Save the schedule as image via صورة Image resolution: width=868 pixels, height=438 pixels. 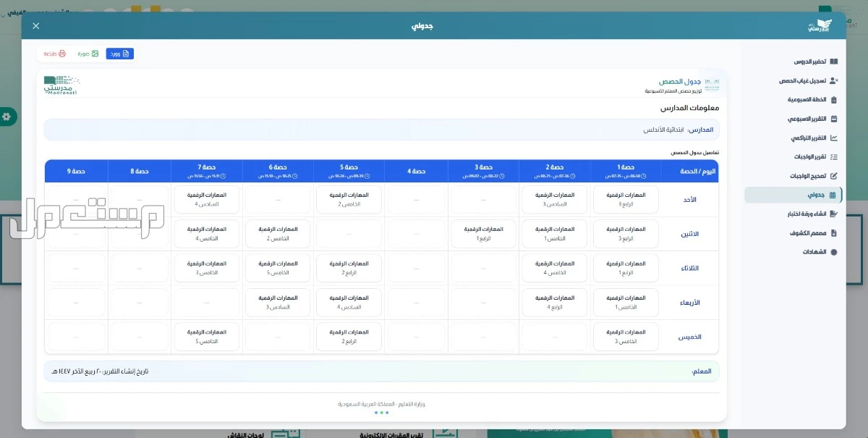click(88, 54)
